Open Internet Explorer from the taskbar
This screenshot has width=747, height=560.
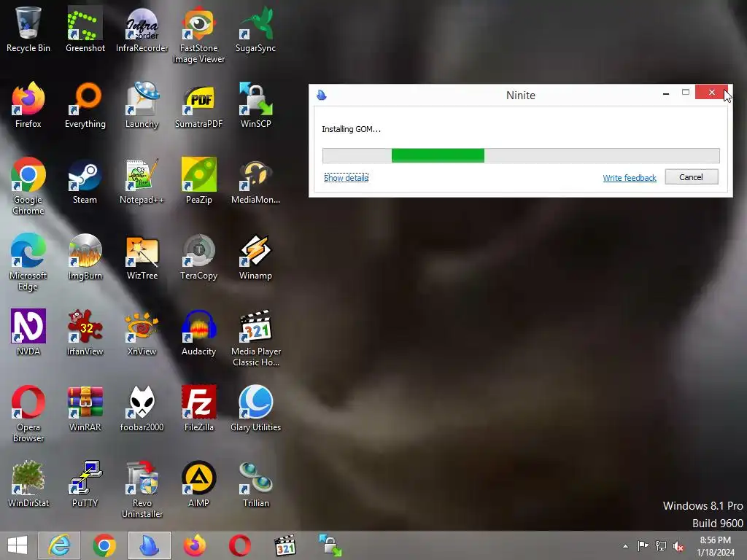[x=60, y=545]
